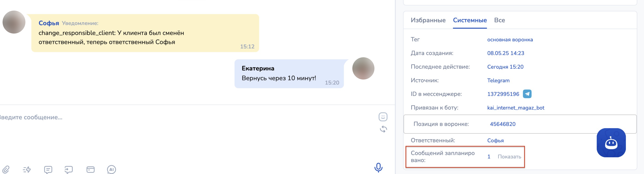Select the Системные tab
644x174 pixels.
(470, 20)
